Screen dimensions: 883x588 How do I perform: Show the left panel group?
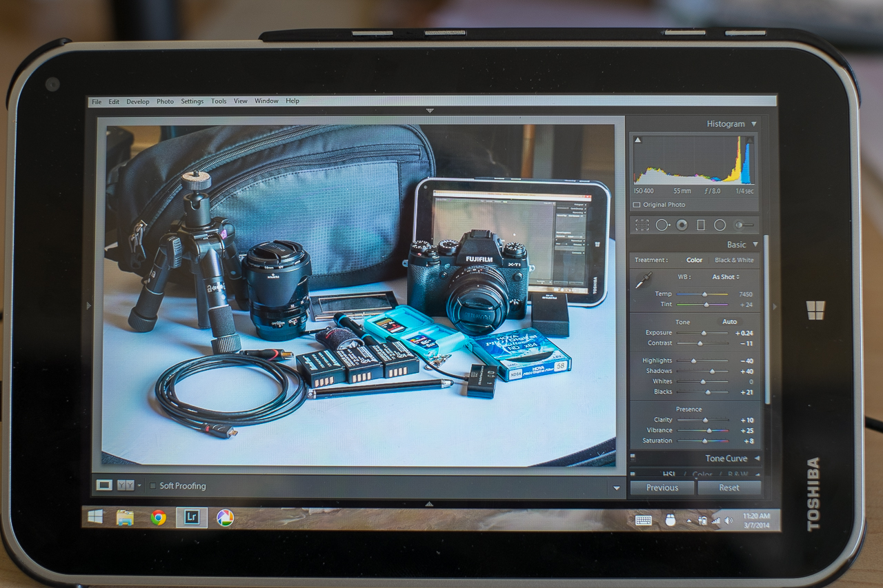click(x=88, y=305)
